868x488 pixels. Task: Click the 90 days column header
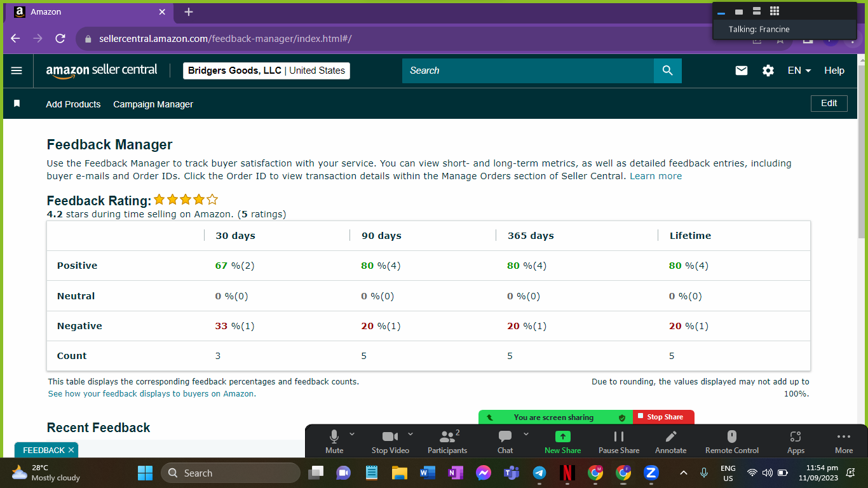pyautogui.click(x=381, y=236)
